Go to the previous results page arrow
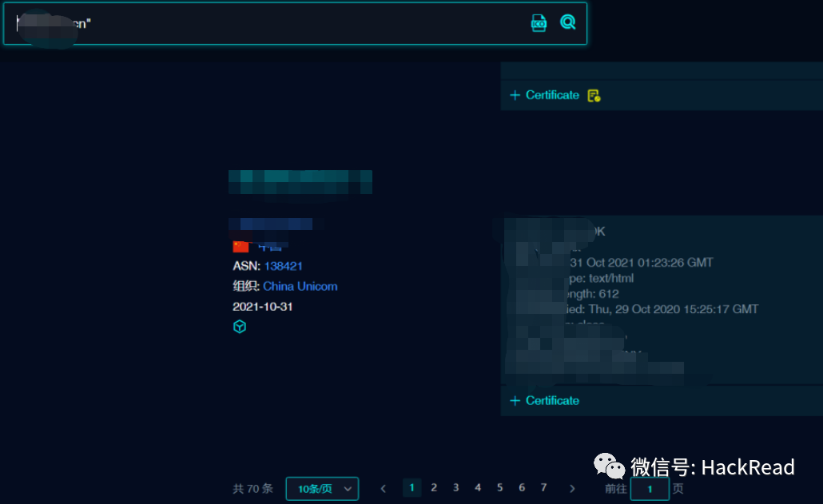The width and height of the screenshot is (823, 504). click(x=384, y=488)
